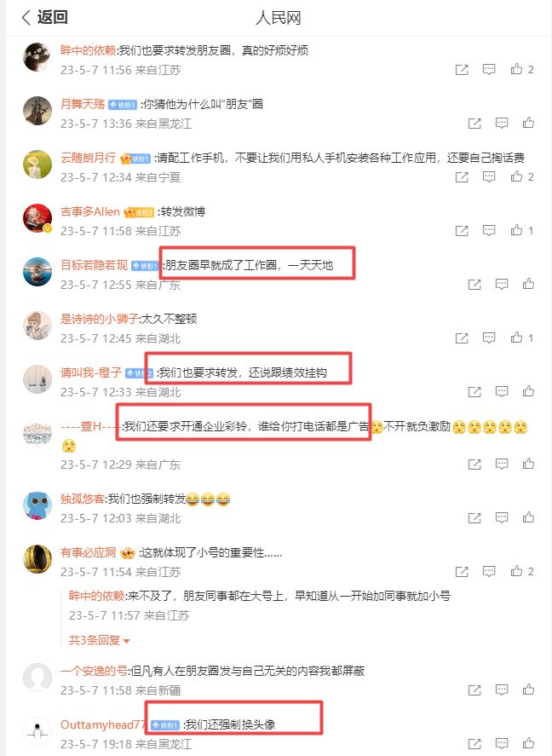This screenshot has height=756, width=552.
Task: Like 有事必应洞's comment about 小号
Action: click(521, 571)
